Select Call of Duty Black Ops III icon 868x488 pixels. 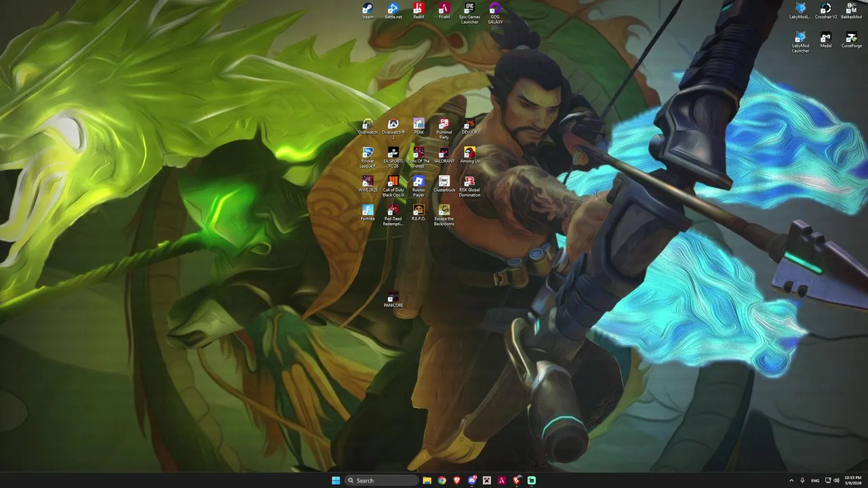393,186
